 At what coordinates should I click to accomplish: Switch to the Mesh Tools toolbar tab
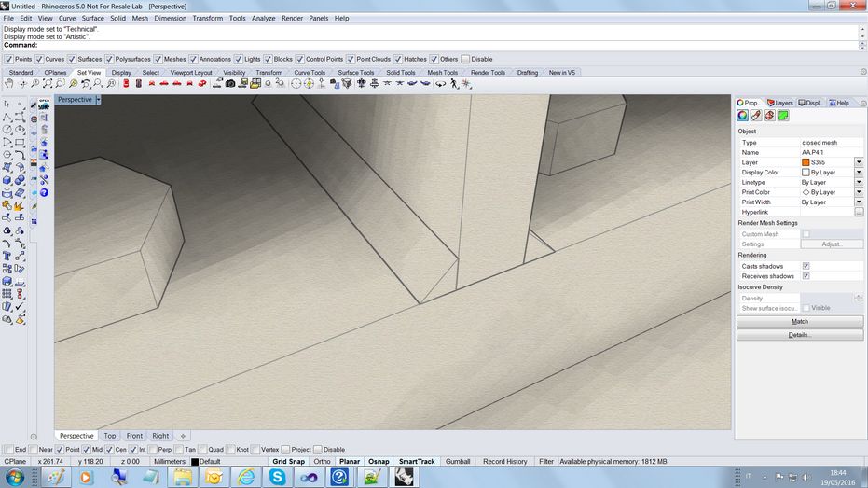(x=442, y=73)
